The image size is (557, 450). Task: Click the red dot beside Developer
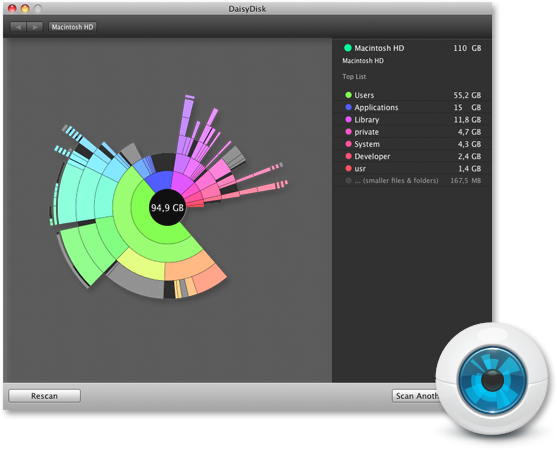point(348,156)
